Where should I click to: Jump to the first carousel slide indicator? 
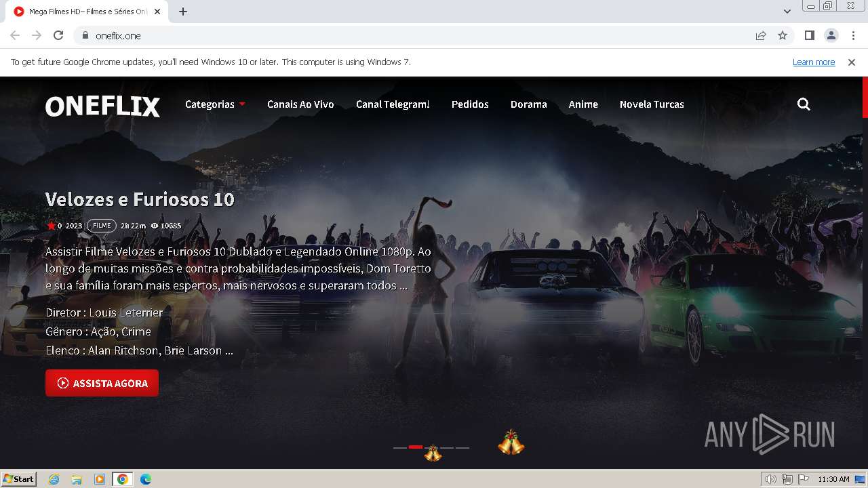coord(400,447)
